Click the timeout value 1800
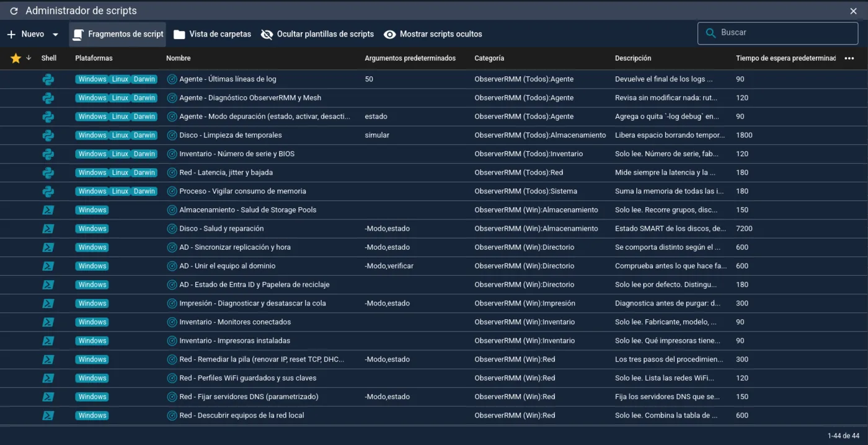868x445 pixels. coord(744,135)
